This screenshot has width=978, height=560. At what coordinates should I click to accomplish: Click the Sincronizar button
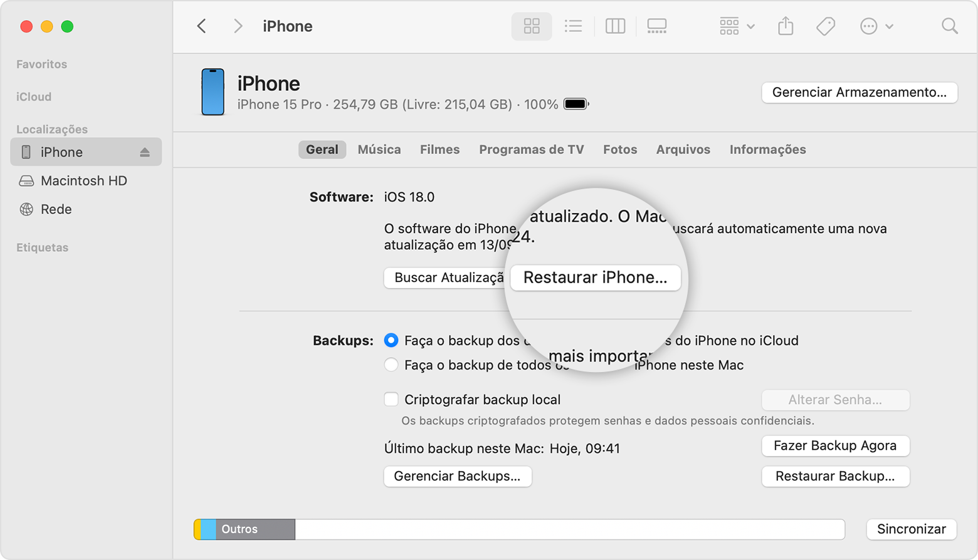coord(912,529)
